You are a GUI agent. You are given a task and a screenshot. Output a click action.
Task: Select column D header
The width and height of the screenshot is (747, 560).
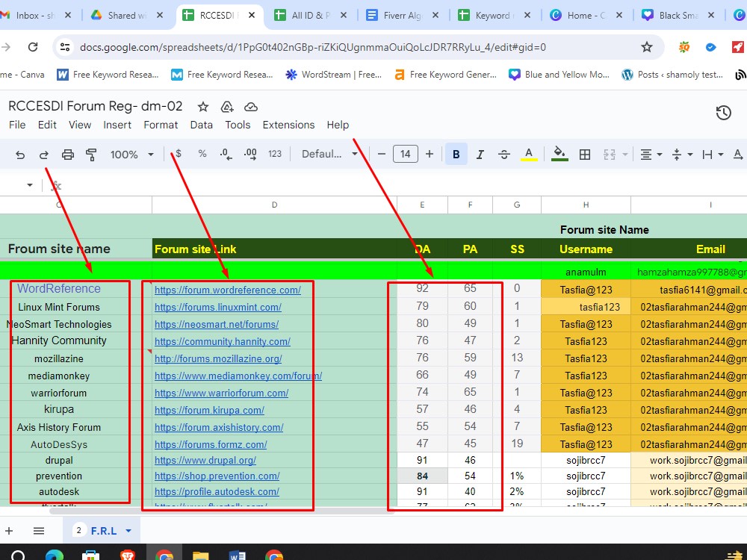click(x=274, y=205)
